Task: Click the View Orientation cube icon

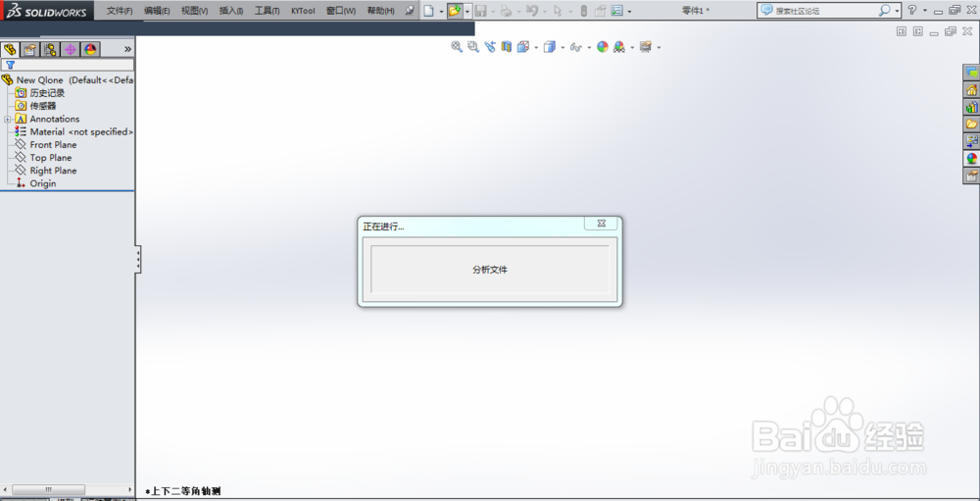Action: point(523,47)
